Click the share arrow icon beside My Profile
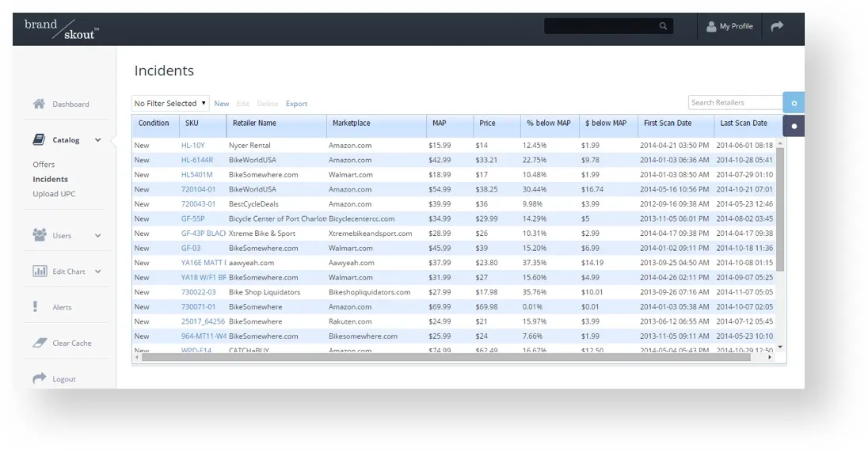 click(x=777, y=26)
